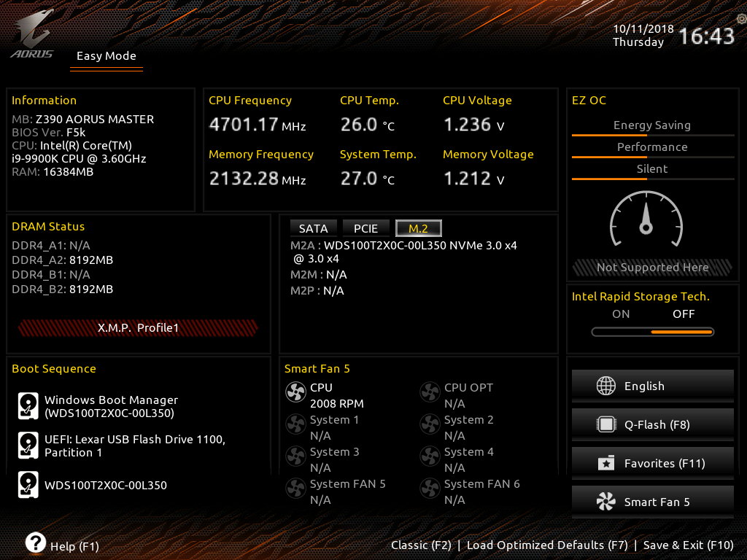Click the Smart Fan 5 pinwheel icon
Screen dimensions: 747x560
tap(606, 502)
